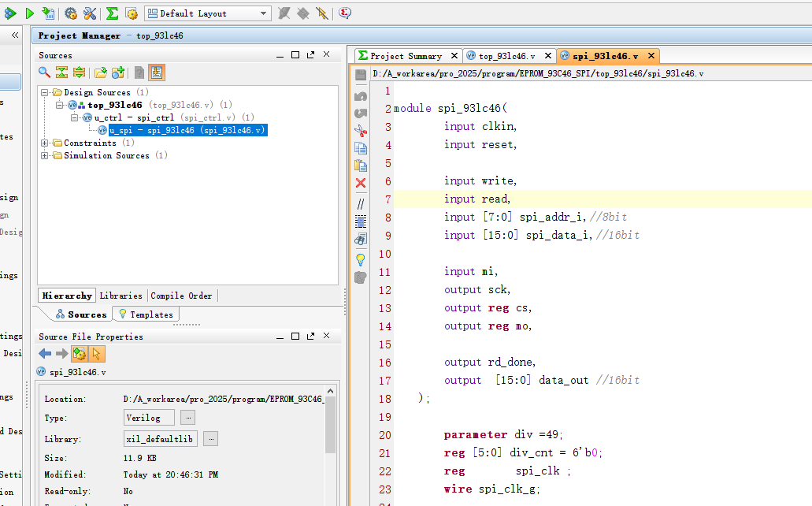Click back arrow in Source File Properties
Screen dimensions: 812x506
pos(45,354)
